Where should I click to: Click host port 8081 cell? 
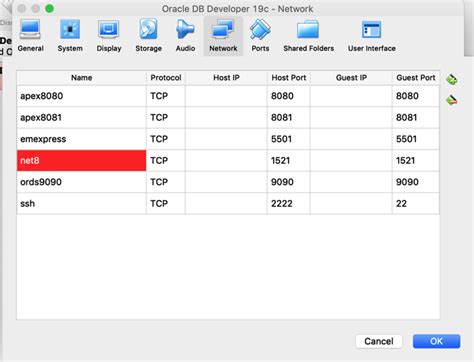click(289, 117)
